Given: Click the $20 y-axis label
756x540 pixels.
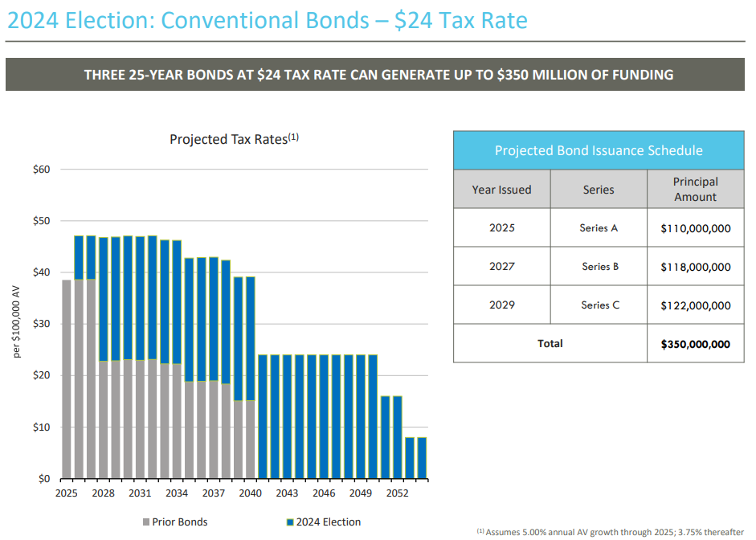Looking at the screenshot, I should 41,375.
